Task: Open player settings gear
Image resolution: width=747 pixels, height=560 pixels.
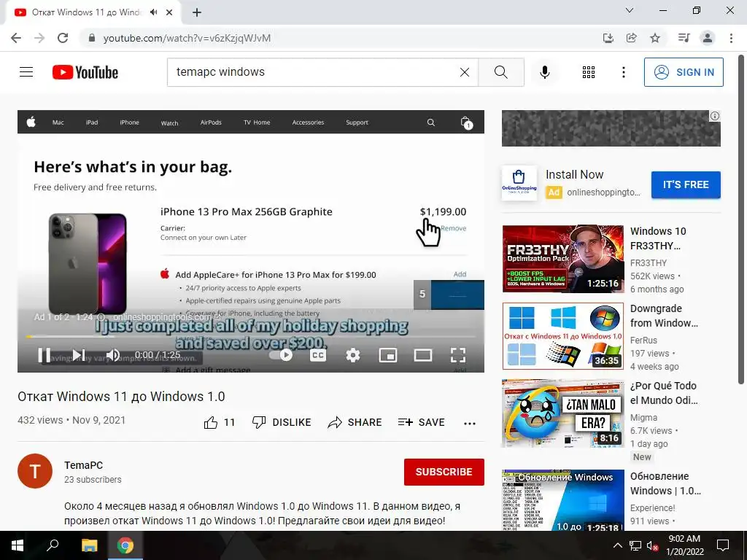Action: point(353,355)
